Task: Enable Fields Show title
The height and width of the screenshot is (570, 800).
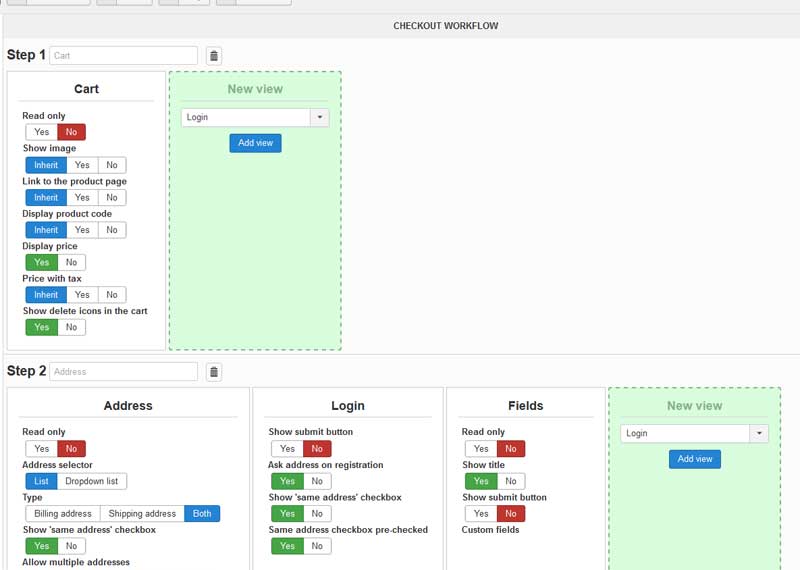Action: pyautogui.click(x=481, y=481)
